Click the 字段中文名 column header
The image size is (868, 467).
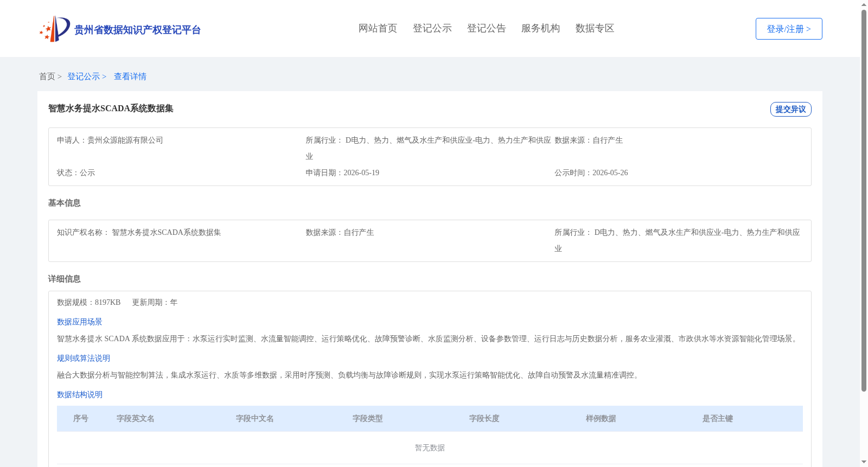tap(255, 418)
